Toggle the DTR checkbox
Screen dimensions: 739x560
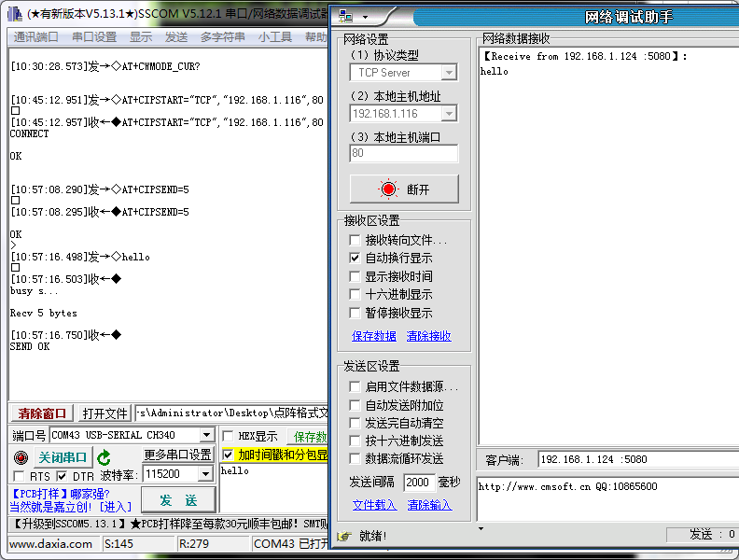pos(62,476)
